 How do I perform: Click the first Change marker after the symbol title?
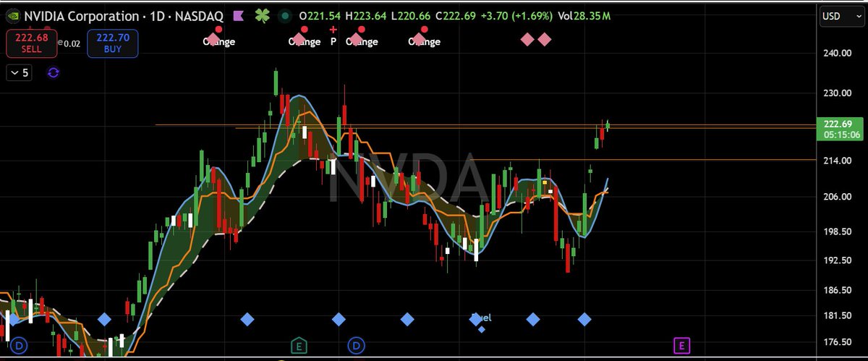[x=218, y=37]
